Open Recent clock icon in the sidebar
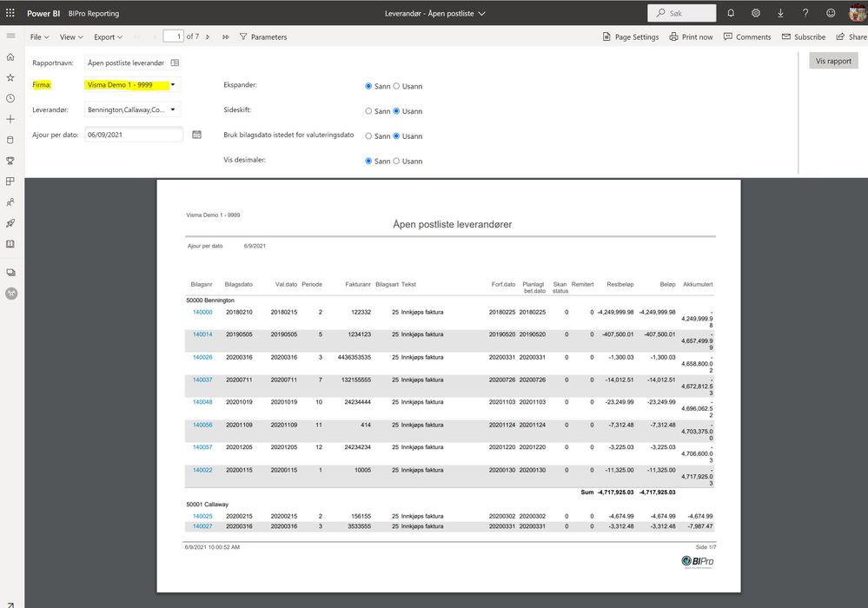Viewport: 868px width, 608px height. [10, 98]
